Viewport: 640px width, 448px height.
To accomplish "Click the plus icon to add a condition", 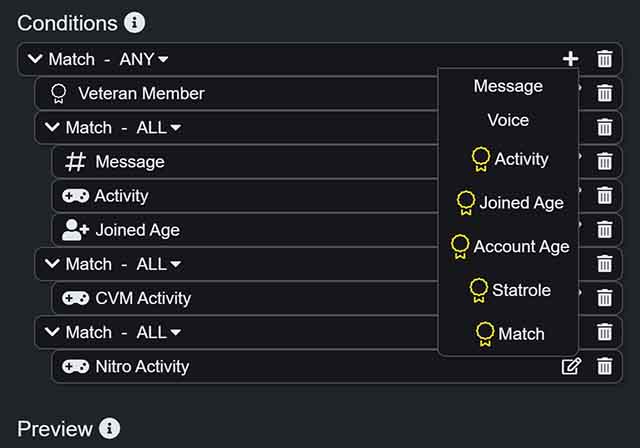I will click(x=570, y=59).
